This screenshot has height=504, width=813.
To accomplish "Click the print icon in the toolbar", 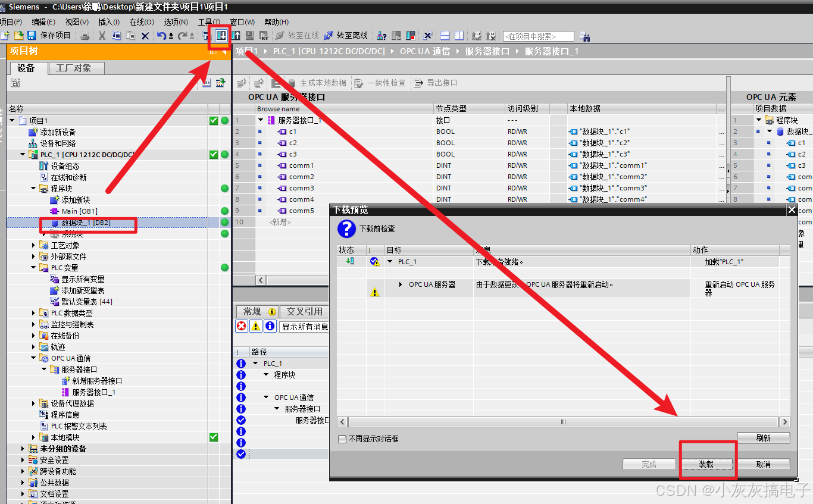I will pos(85,36).
